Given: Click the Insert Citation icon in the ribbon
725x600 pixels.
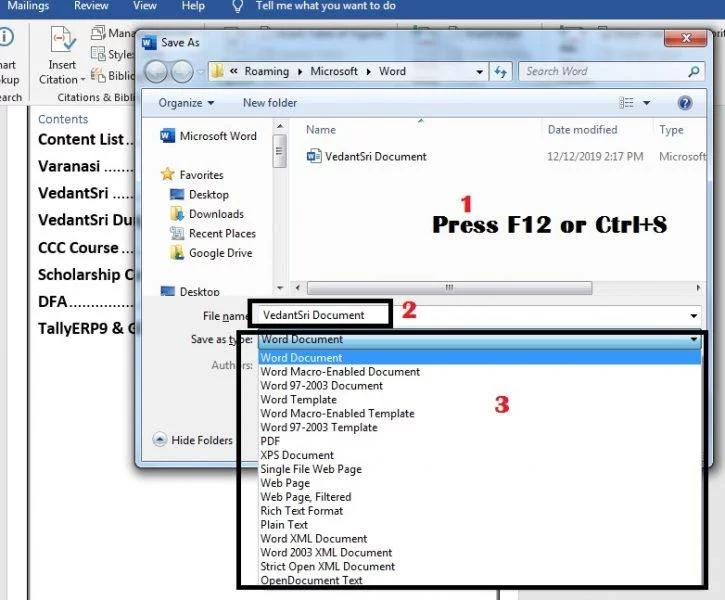Looking at the screenshot, I should 63,41.
